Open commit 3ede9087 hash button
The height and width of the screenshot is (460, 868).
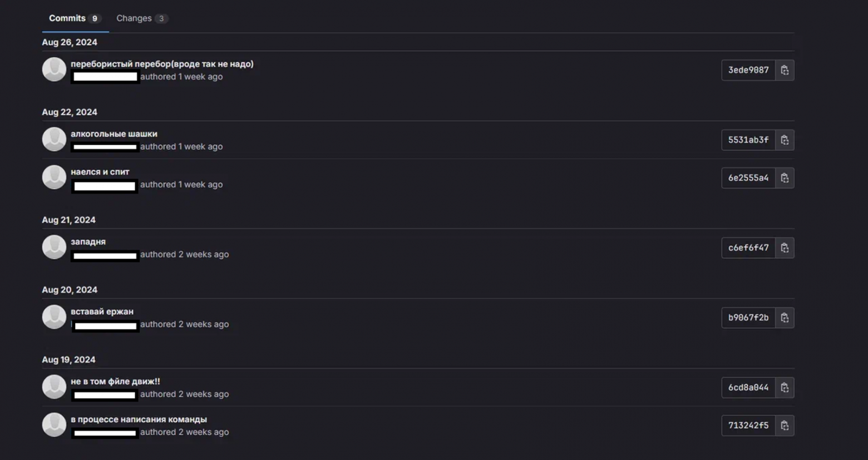[x=748, y=70]
